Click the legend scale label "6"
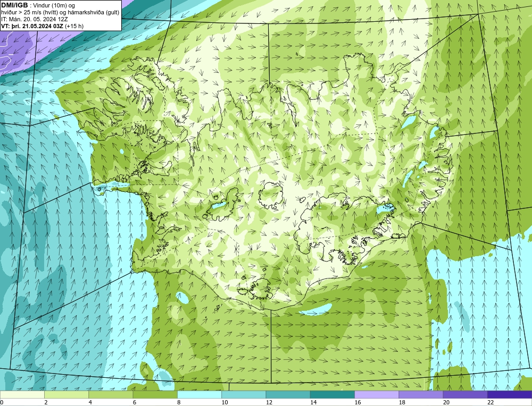This screenshot has width=532, height=406. click(135, 402)
